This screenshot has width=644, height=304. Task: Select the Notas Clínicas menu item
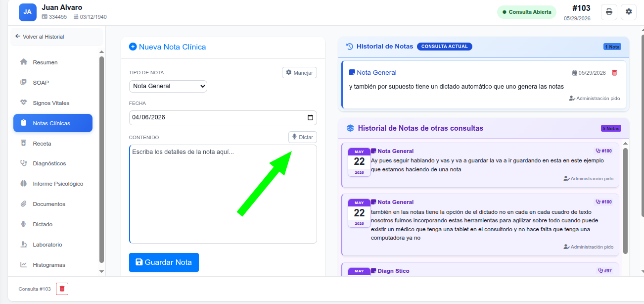(x=53, y=123)
